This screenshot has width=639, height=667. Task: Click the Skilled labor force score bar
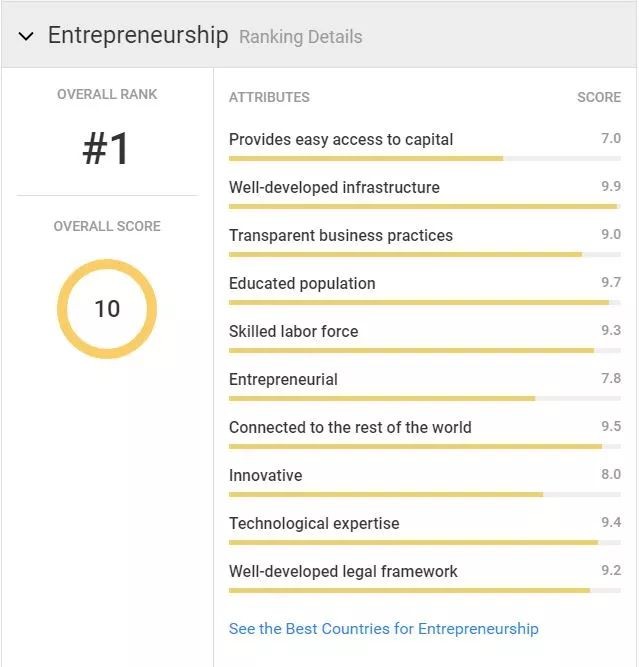pos(424,350)
